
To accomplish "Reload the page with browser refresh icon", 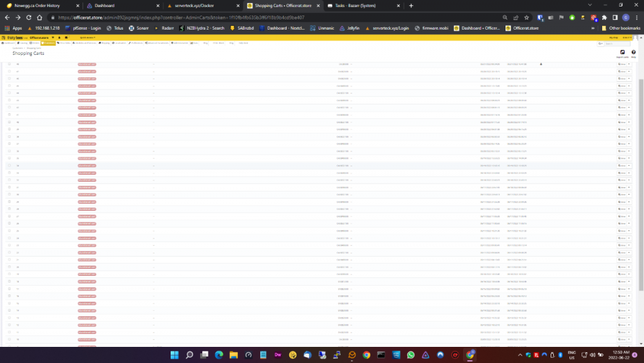I will (27, 17).
